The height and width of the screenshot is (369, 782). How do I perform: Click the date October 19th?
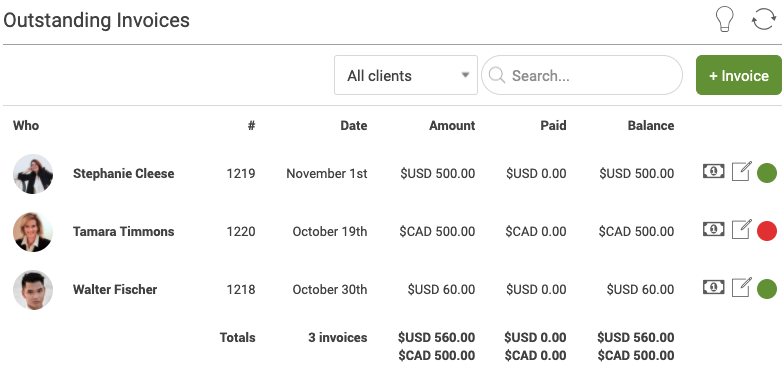click(330, 231)
